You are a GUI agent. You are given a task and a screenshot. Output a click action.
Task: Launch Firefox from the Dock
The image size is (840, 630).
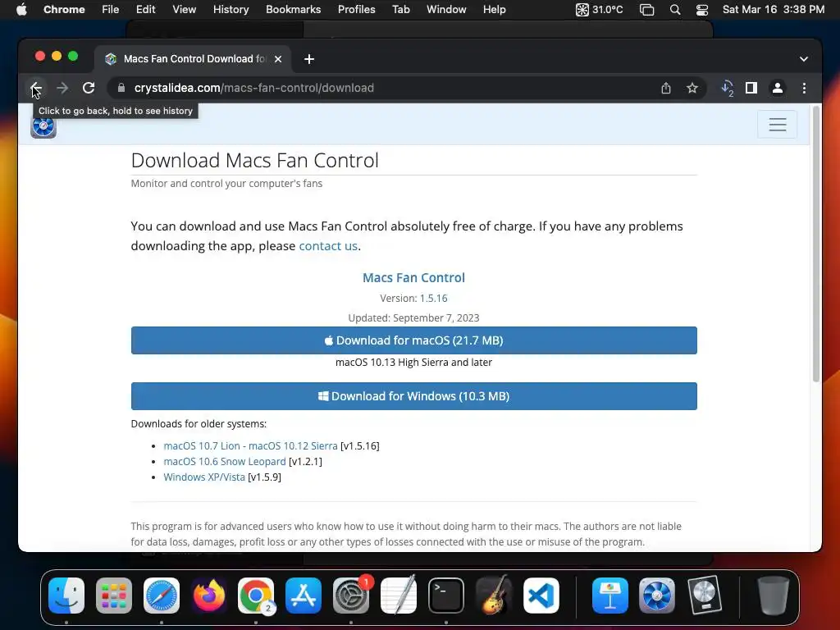tap(209, 596)
